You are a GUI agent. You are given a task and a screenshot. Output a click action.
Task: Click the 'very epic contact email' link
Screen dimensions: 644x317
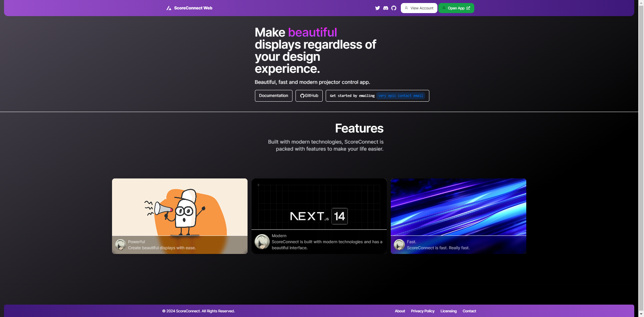point(400,96)
